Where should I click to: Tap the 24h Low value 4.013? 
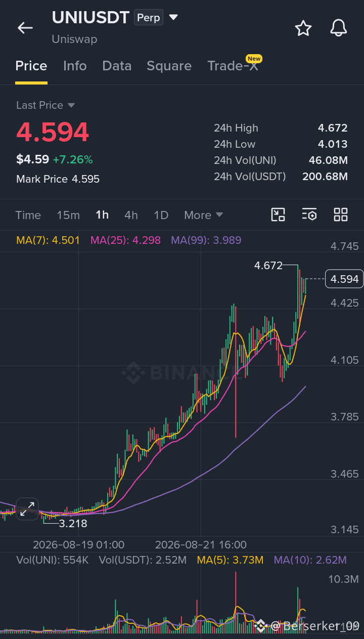click(x=333, y=144)
